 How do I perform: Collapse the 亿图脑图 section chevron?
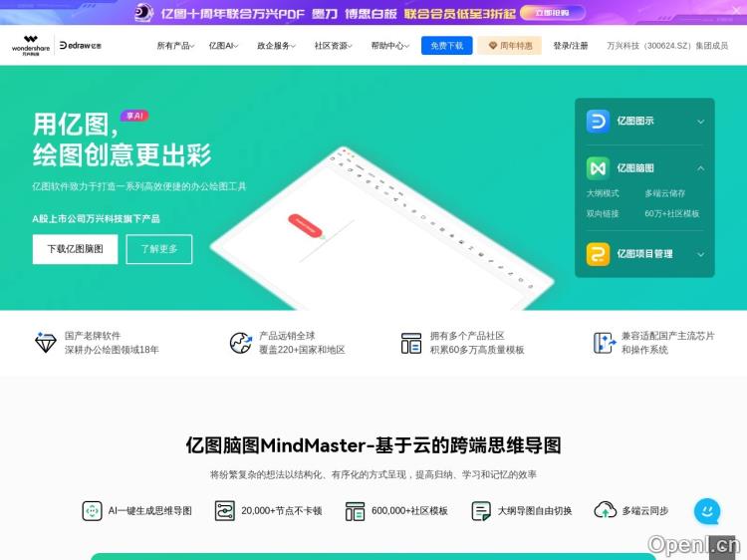click(701, 168)
